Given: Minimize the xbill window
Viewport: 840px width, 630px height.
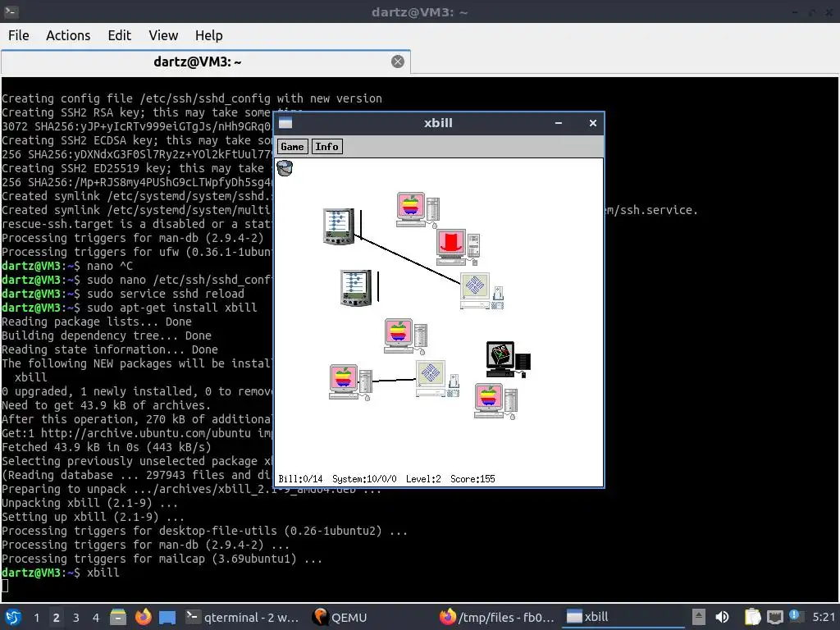Looking at the screenshot, I should click(558, 123).
